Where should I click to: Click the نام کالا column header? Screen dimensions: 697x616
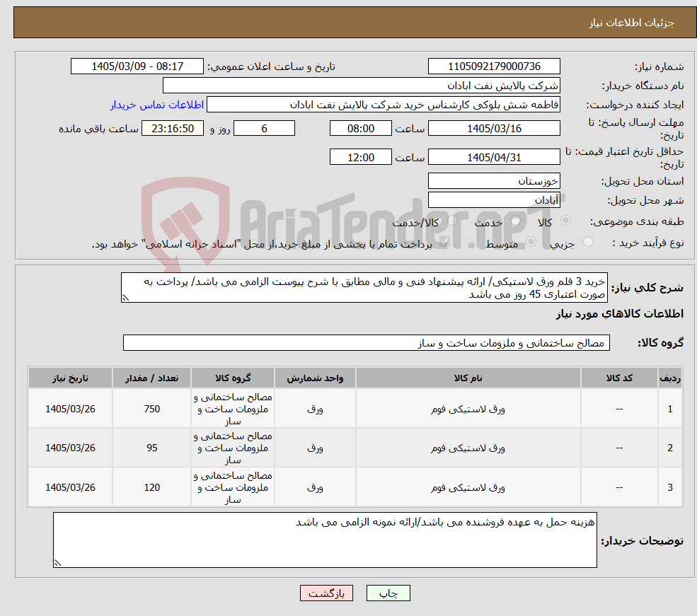pyautogui.click(x=468, y=378)
